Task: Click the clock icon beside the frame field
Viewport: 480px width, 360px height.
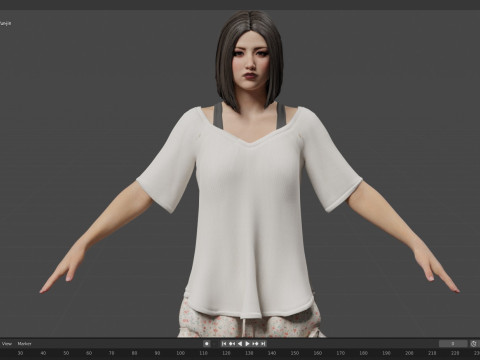Action: point(474,344)
